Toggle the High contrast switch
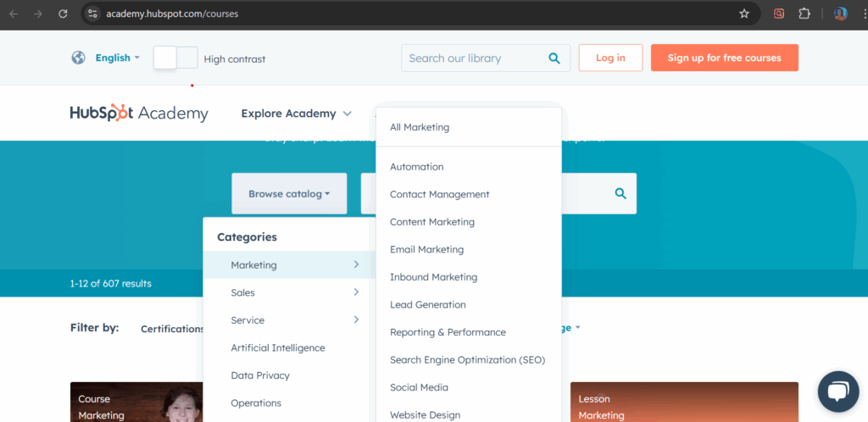The image size is (868, 422). tap(175, 58)
